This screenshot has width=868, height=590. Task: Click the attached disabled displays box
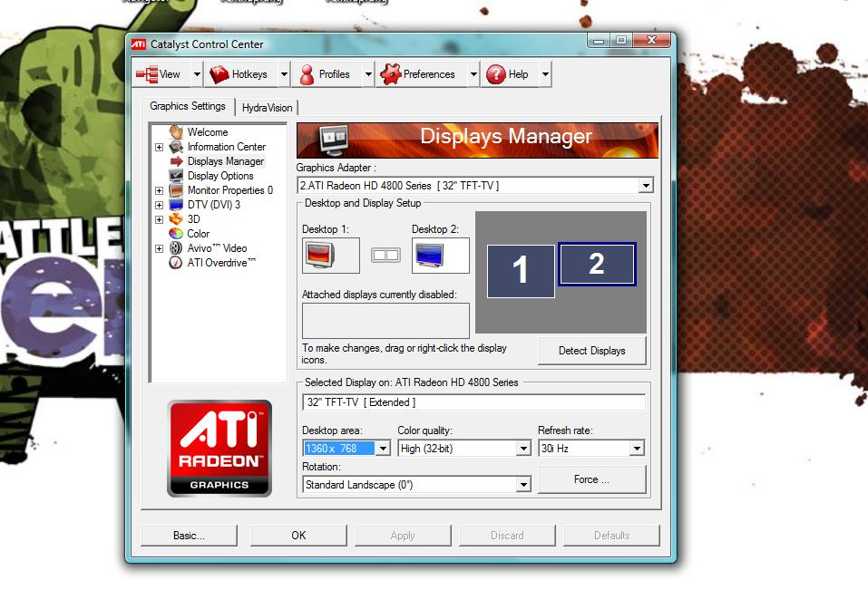(385, 321)
